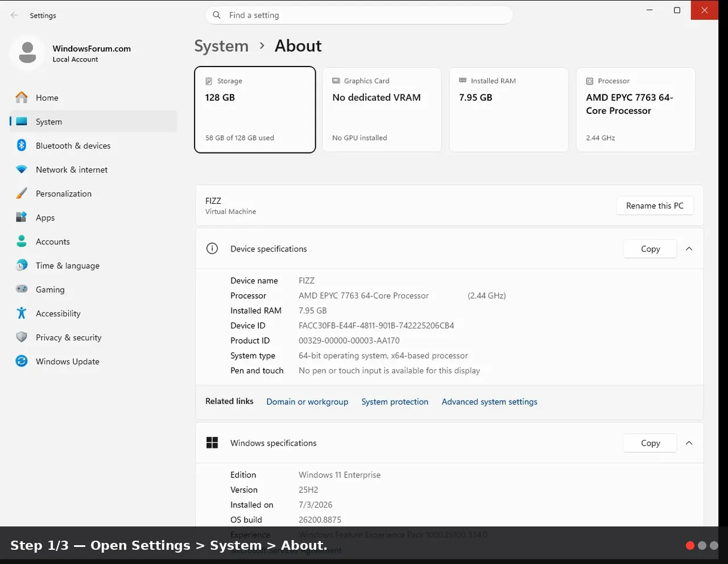This screenshot has width=728, height=564.
Task: Open Domain or workgroup link
Action: (307, 402)
